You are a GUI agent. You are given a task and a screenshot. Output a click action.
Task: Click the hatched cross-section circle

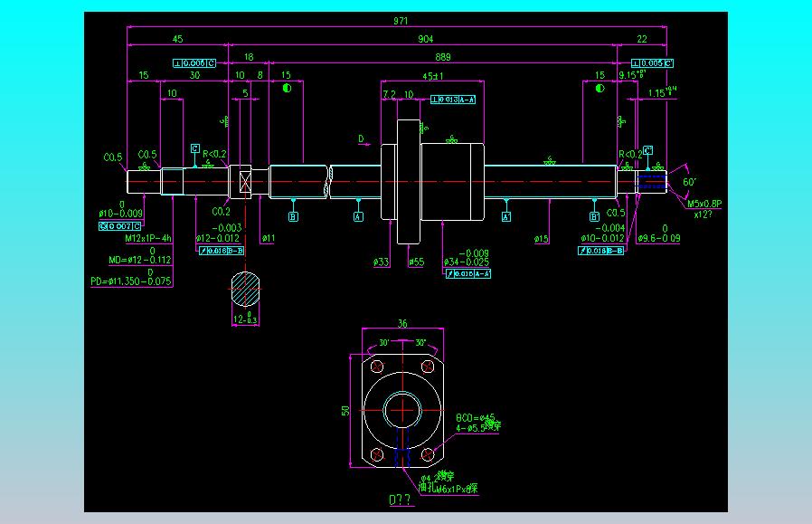coord(245,289)
